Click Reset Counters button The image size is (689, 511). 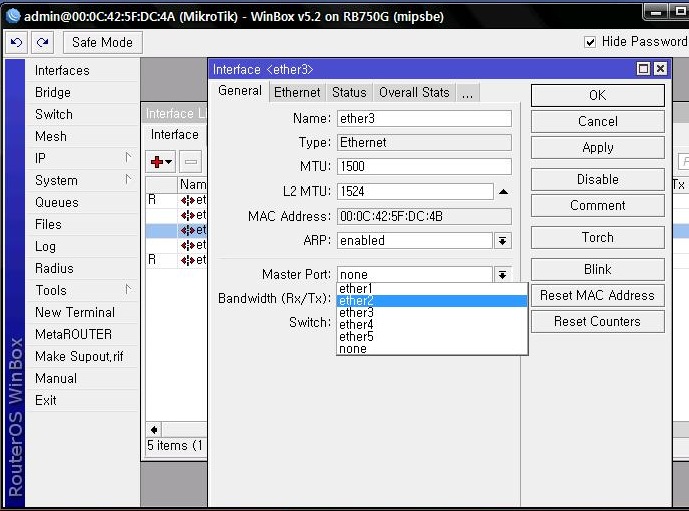(598, 321)
